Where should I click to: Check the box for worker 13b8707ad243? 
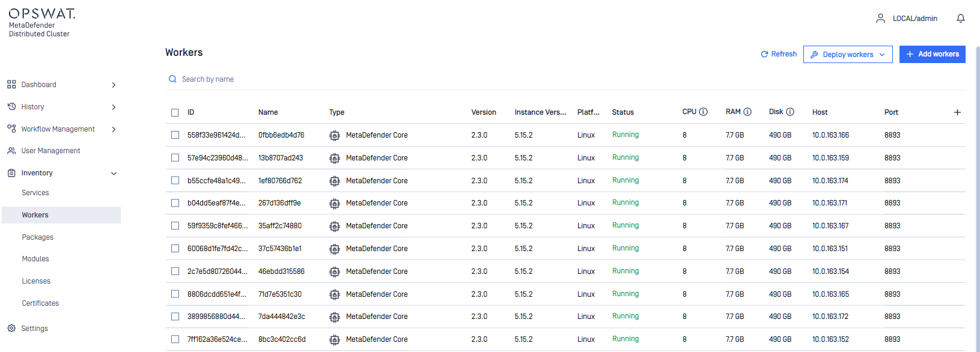(x=175, y=158)
